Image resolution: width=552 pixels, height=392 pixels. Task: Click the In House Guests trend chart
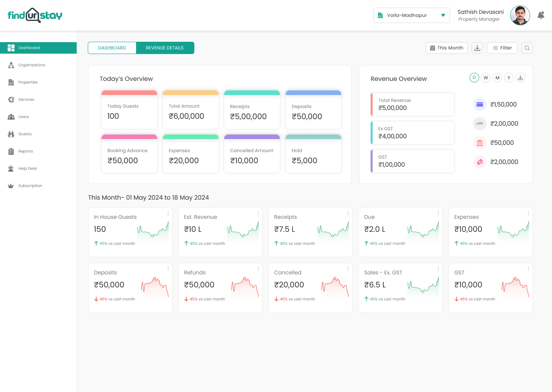click(x=153, y=231)
